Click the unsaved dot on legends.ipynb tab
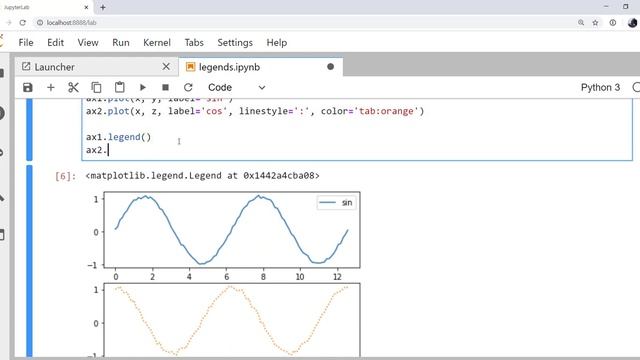This screenshot has width=640, height=360. coord(331,67)
